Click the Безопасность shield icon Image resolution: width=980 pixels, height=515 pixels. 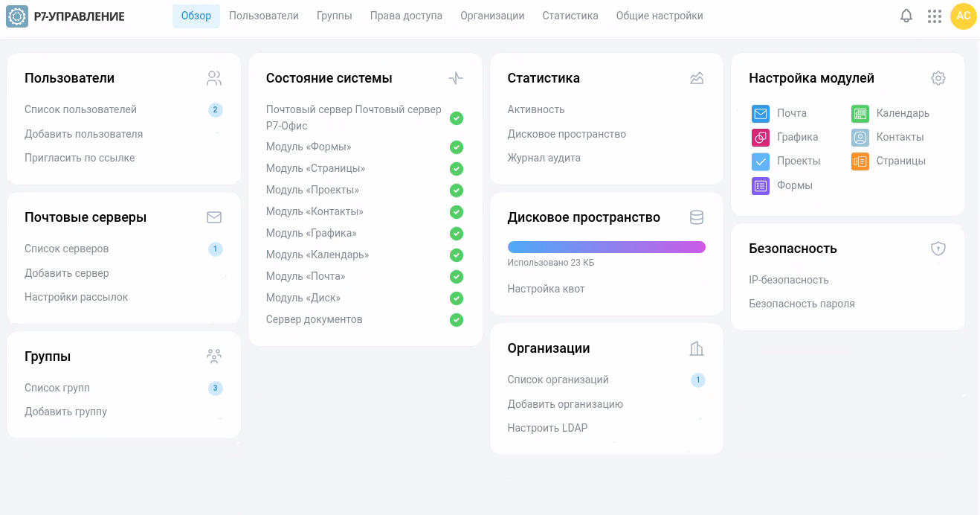click(x=938, y=249)
